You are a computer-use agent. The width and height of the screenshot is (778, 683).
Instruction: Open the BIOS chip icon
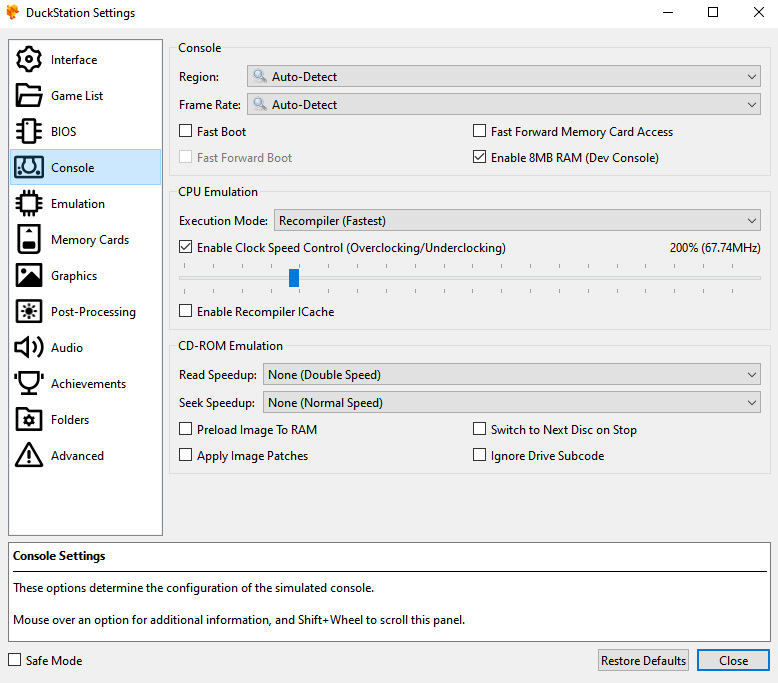(29, 131)
